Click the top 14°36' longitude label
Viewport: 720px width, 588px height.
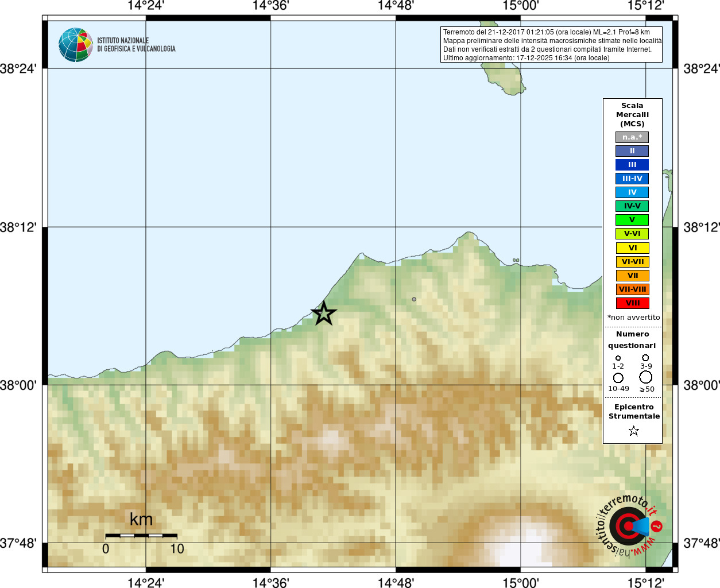point(270,6)
